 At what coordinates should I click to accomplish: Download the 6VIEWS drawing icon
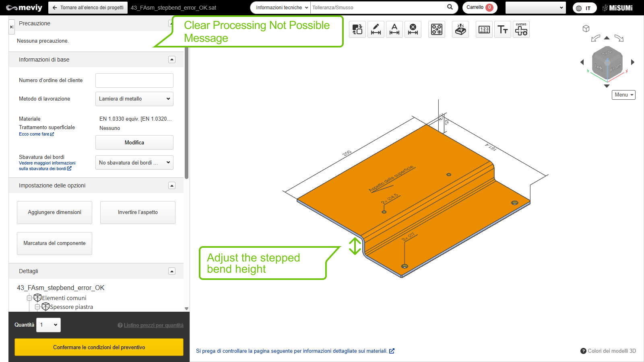[521, 29]
